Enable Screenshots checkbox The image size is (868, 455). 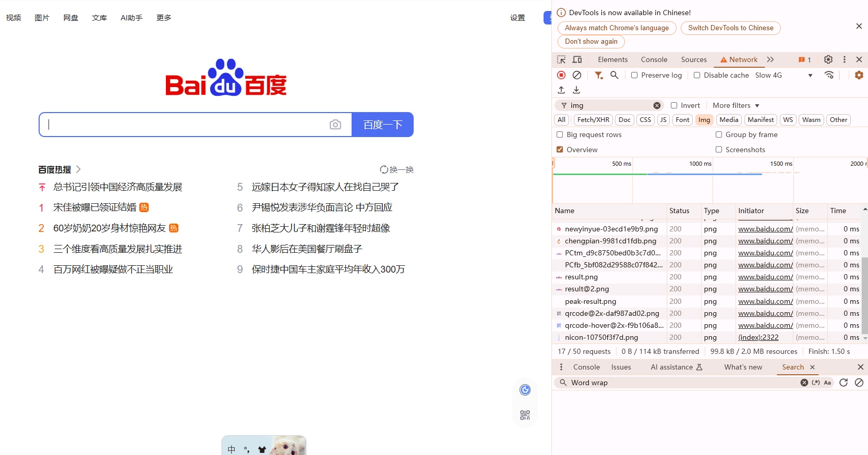click(719, 150)
